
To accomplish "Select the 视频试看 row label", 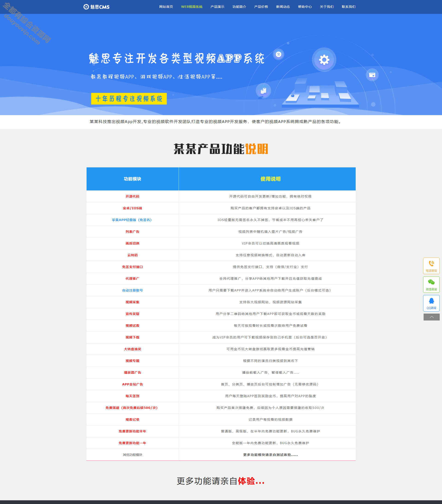I will pyautogui.click(x=132, y=326).
